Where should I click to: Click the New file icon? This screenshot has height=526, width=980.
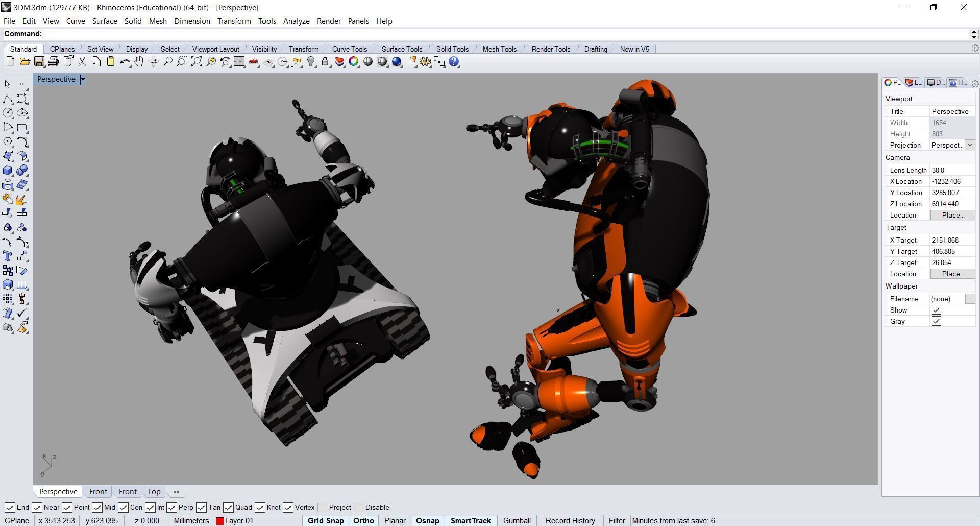click(10, 62)
